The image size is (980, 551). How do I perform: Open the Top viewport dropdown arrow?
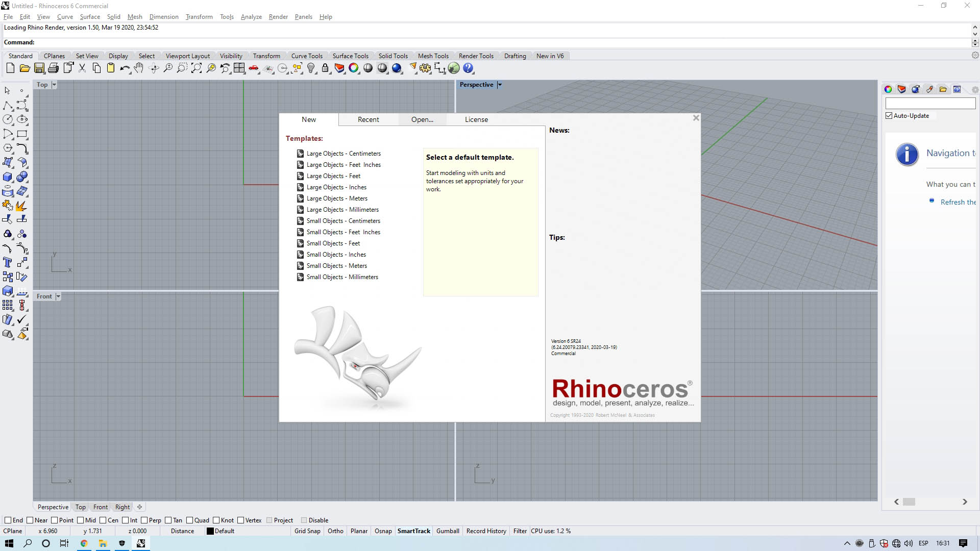54,85
